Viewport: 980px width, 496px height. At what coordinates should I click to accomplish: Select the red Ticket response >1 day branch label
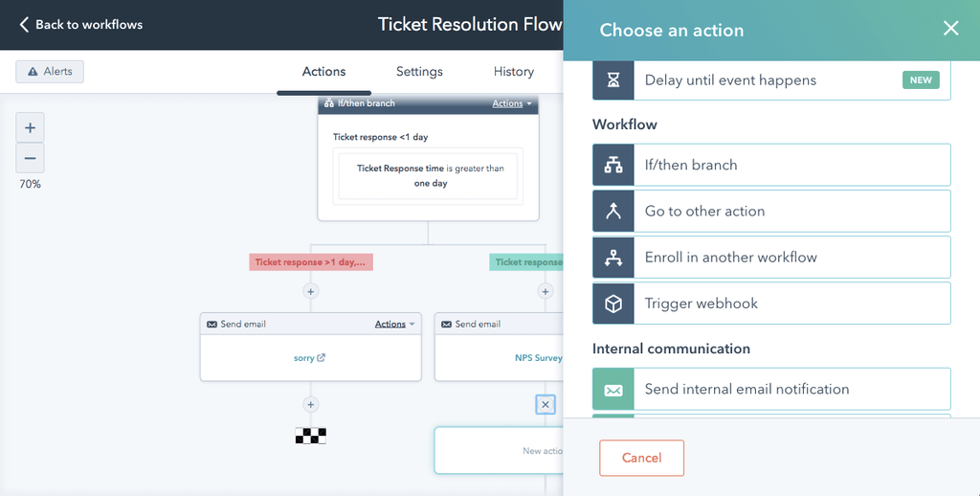pos(311,262)
